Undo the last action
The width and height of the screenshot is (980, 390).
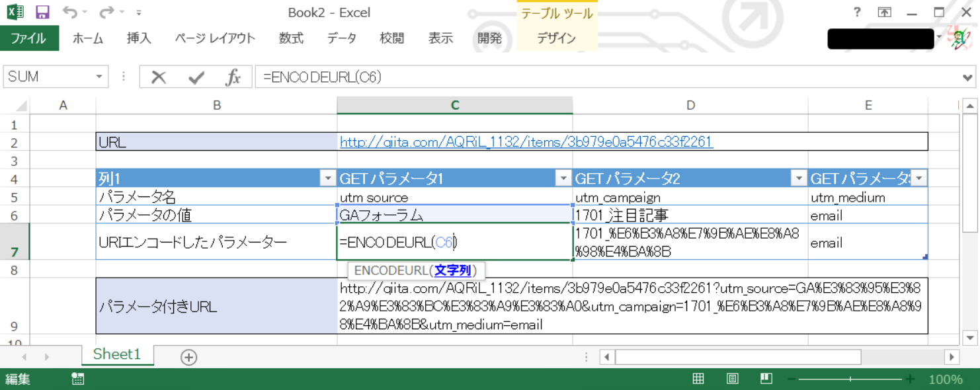[70, 12]
